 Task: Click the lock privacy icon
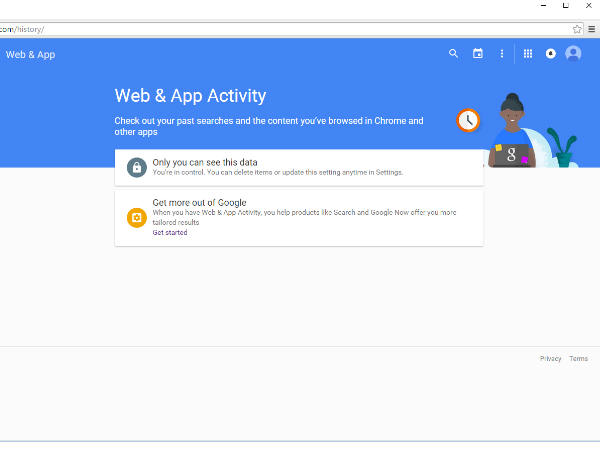click(x=136, y=168)
